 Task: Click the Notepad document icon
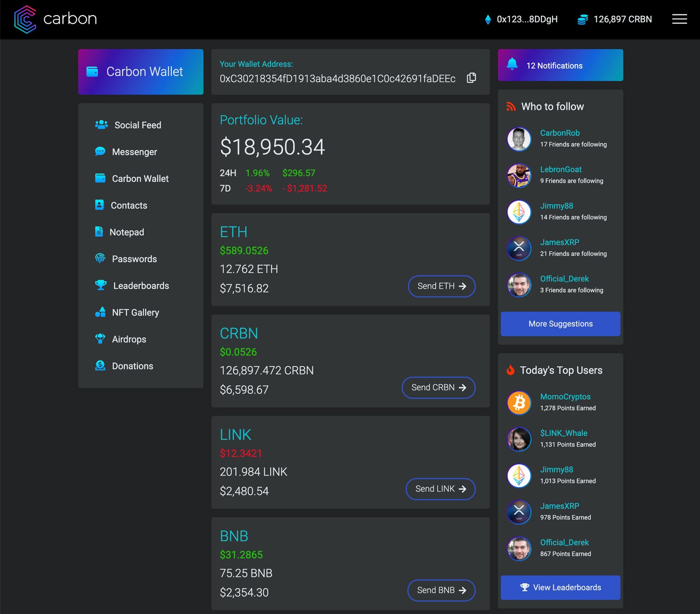[x=99, y=231]
